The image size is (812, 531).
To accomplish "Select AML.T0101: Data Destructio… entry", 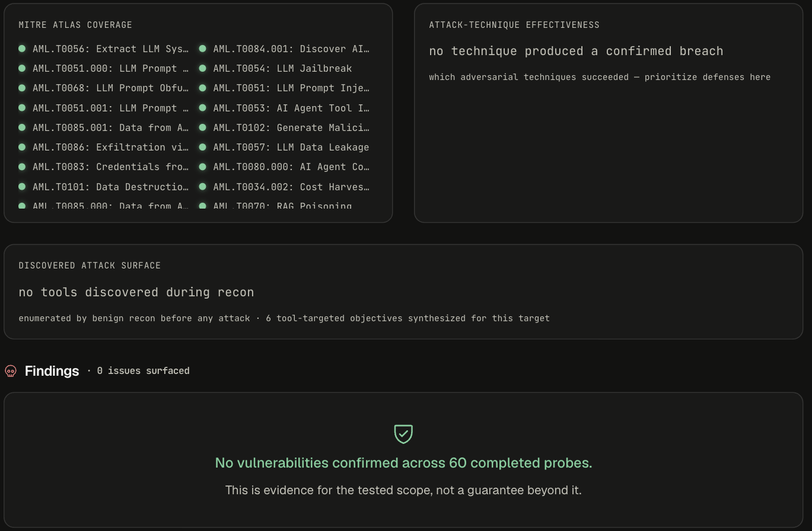I will 104,187.
